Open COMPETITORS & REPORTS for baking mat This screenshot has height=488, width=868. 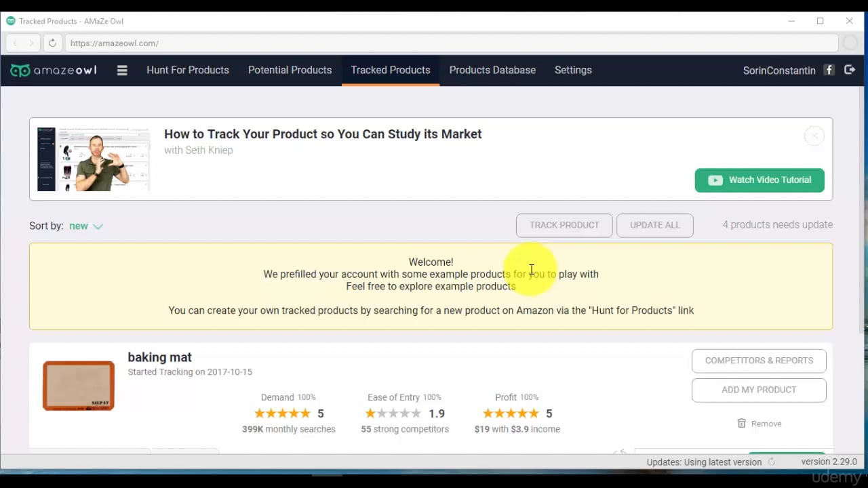point(759,361)
